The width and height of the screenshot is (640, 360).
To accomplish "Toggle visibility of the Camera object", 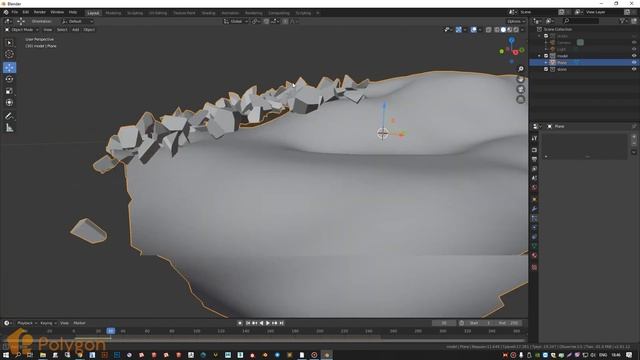I will pos(634,42).
